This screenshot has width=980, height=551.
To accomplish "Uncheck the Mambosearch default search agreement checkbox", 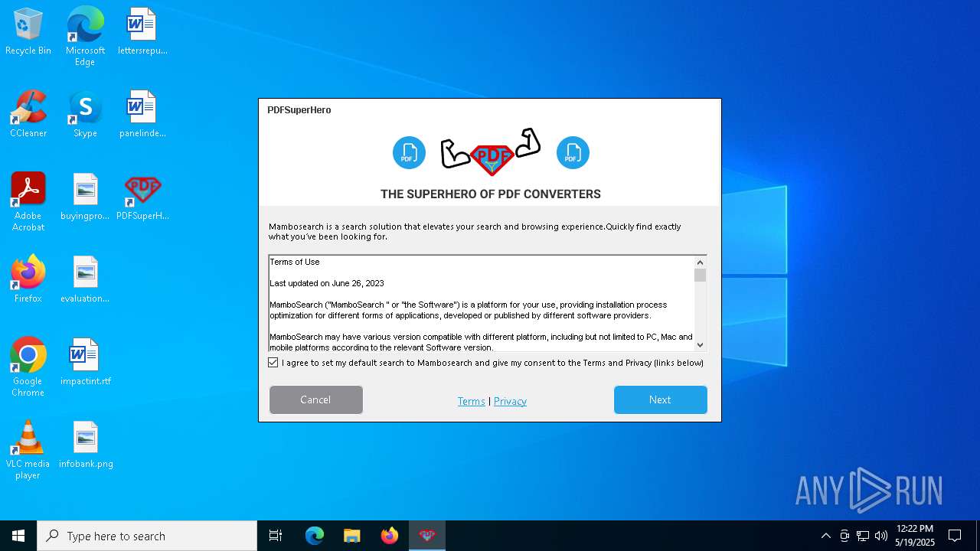I will point(273,363).
